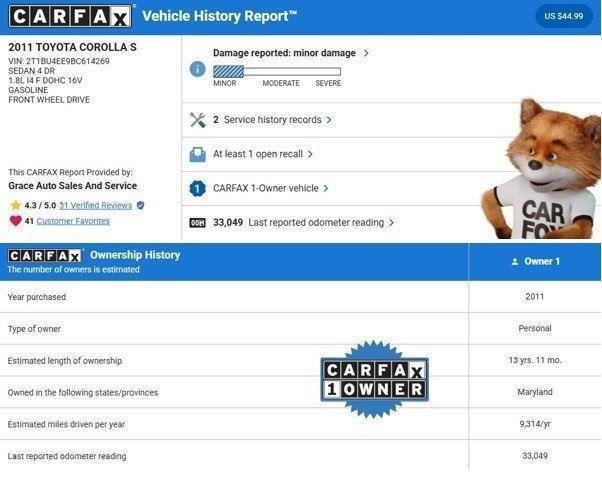The width and height of the screenshot is (602, 489).
Task: Open the 31 Verified Reviews link
Action: pos(96,205)
